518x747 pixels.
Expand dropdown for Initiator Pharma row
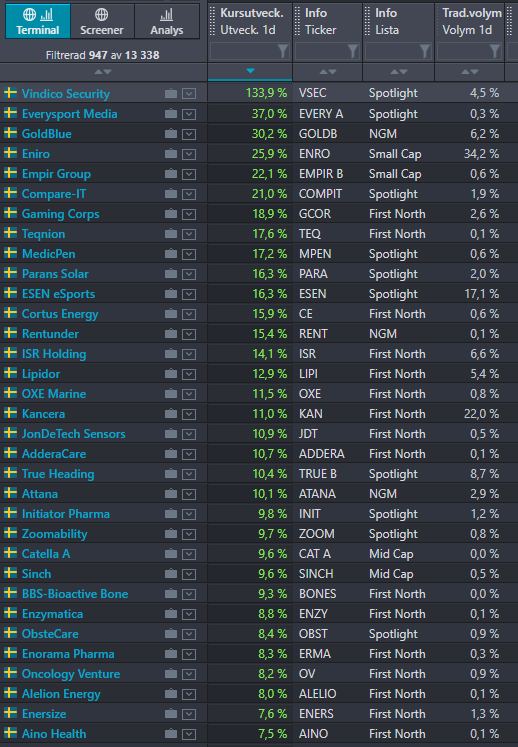click(x=189, y=514)
